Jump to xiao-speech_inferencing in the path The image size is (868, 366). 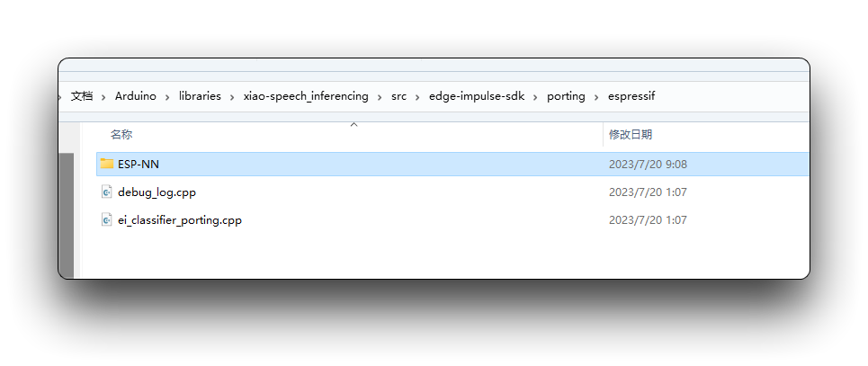coord(306,96)
